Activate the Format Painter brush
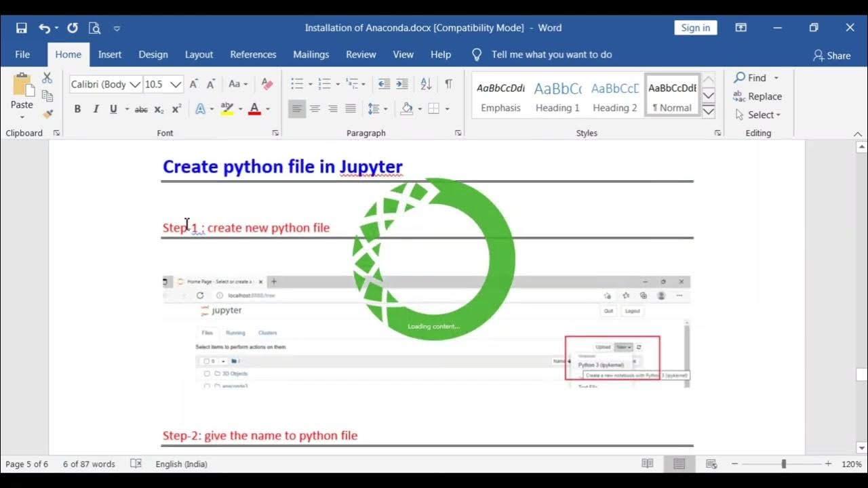The image size is (868, 488). click(47, 114)
